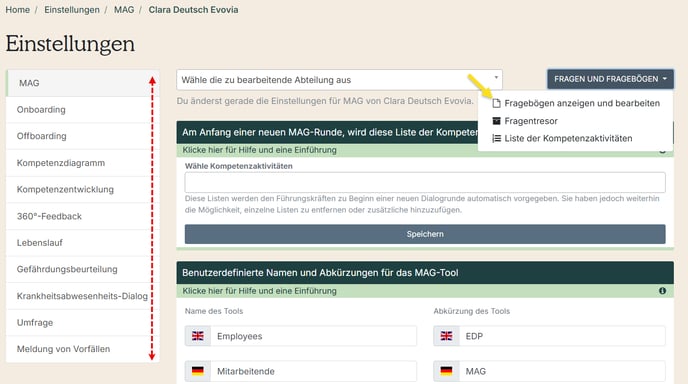Image resolution: width=688 pixels, height=384 pixels.
Task: Click the 'Name des Tools' label
Action: click(214, 311)
